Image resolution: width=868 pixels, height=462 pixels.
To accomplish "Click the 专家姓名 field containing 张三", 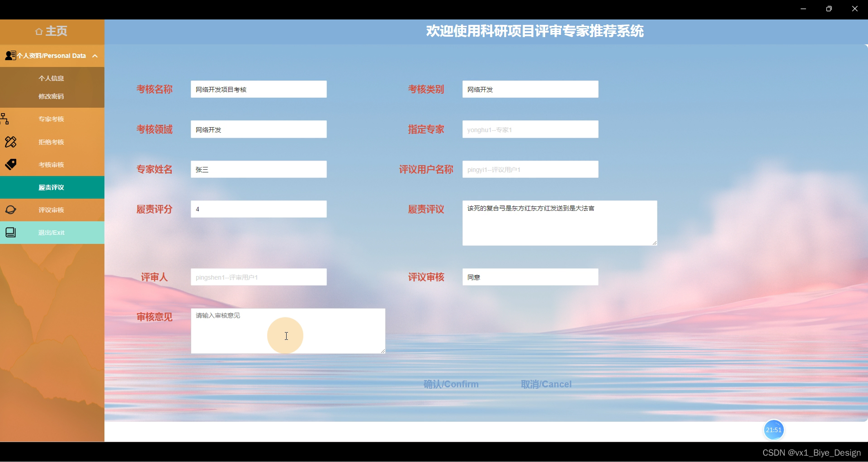I will (259, 169).
